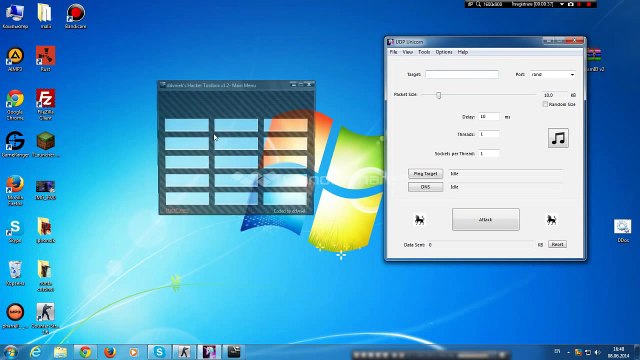Click the clapperboard taskbar icon
The width and height of the screenshot is (640, 360).
(x=234, y=352)
